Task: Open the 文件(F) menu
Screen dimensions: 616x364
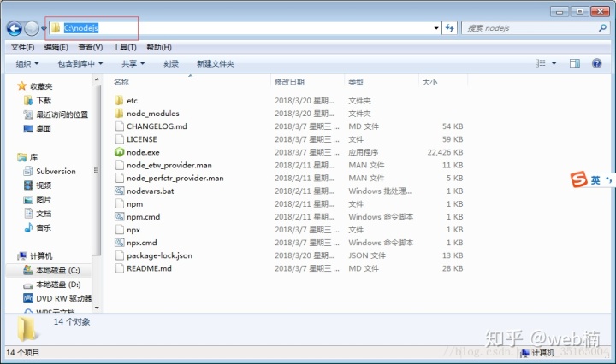Action: [22, 47]
